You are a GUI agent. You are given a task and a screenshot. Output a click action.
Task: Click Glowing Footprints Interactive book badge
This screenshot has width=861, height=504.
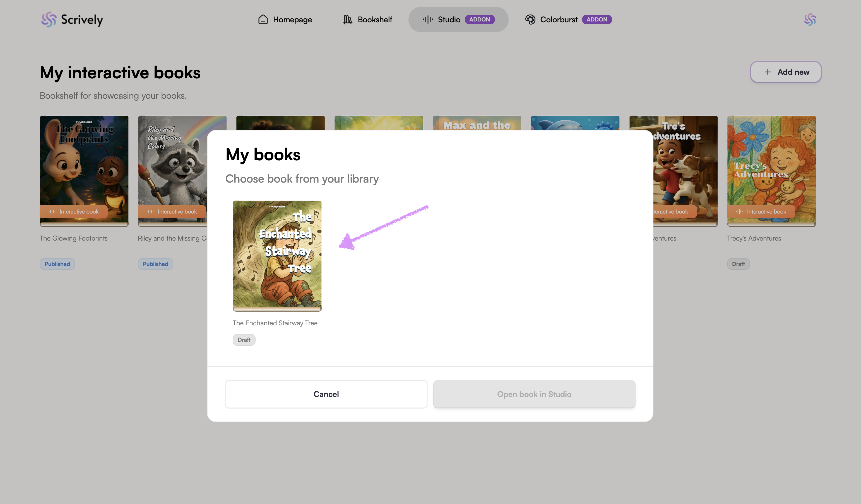[x=74, y=212]
